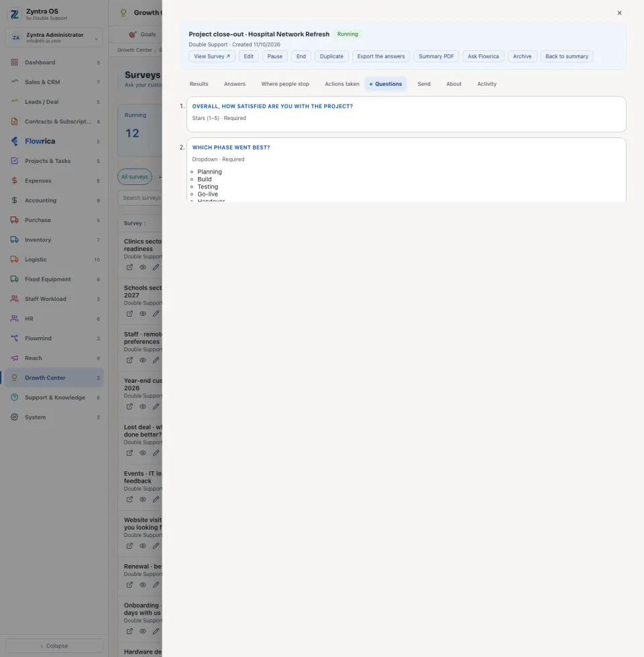644x657 pixels.
Task: Click the Flowmind branch icon
Action: pyautogui.click(x=14, y=338)
